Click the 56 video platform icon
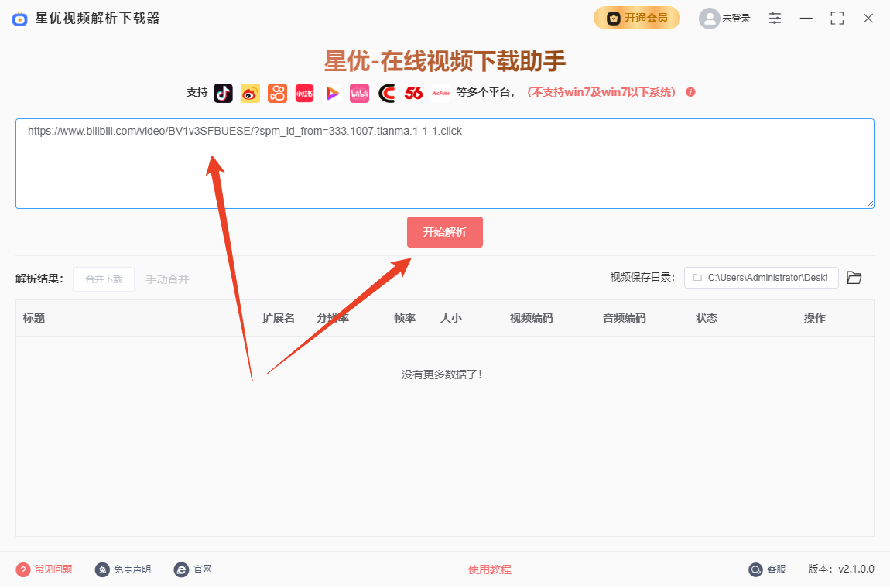This screenshot has width=890, height=588. [x=413, y=93]
